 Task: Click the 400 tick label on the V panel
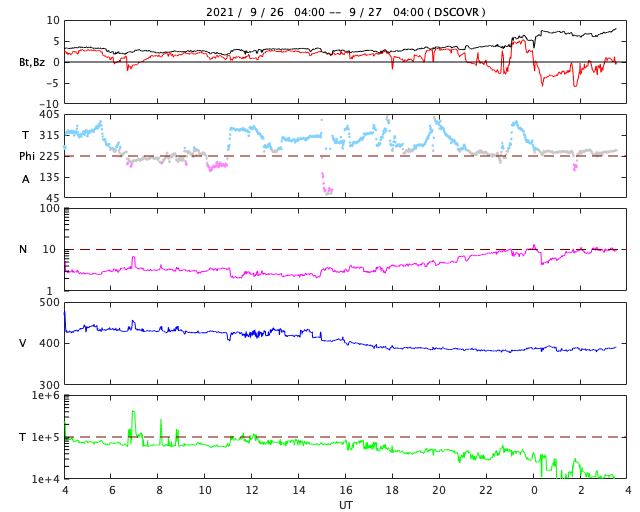[49, 343]
